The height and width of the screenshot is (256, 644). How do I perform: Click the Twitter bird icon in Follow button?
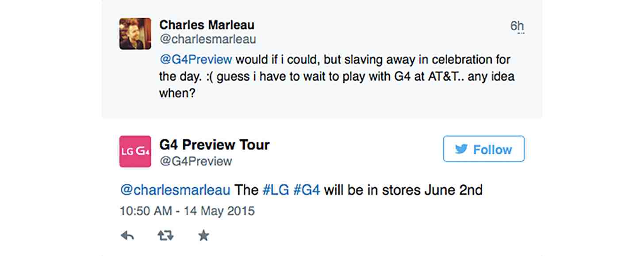(461, 149)
